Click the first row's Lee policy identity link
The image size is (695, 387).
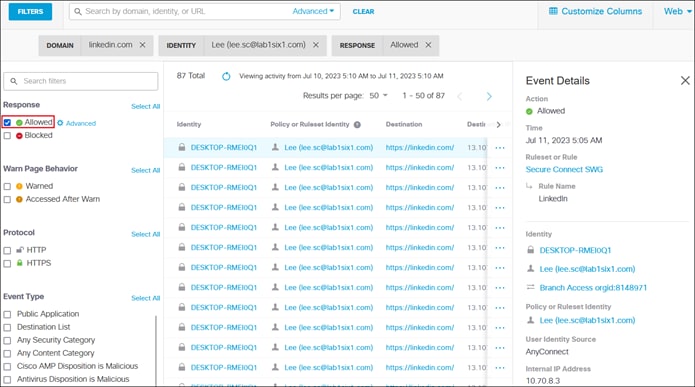click(328, 148)
